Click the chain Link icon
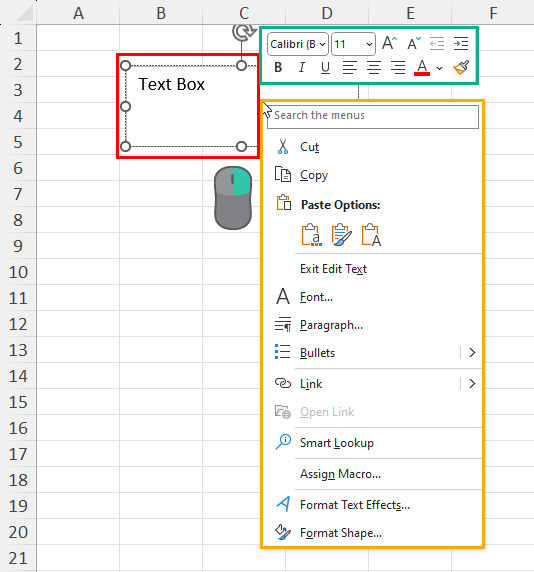The height and width of the screenshot is (572, 534). coord(283,383)
